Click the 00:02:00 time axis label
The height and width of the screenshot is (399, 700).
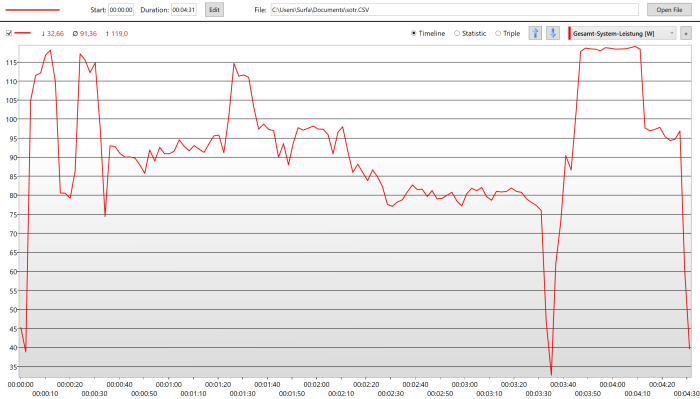click(317, 384)
